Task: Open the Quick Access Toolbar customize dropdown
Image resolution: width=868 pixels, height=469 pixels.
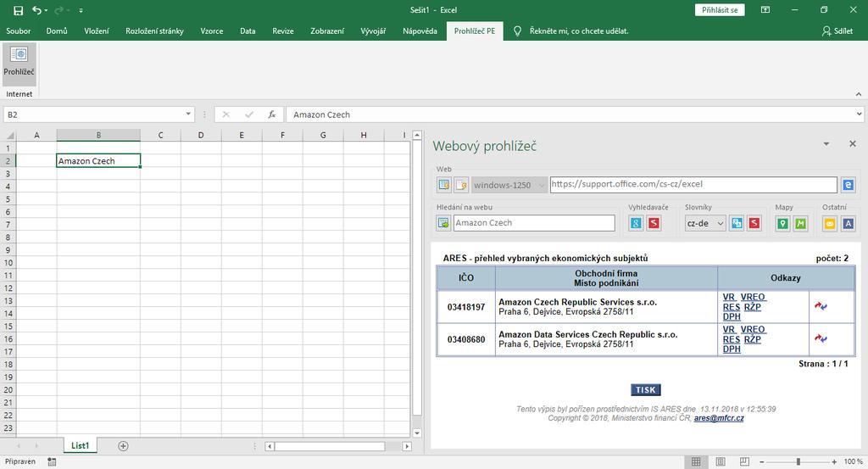Action: point(81,10)
